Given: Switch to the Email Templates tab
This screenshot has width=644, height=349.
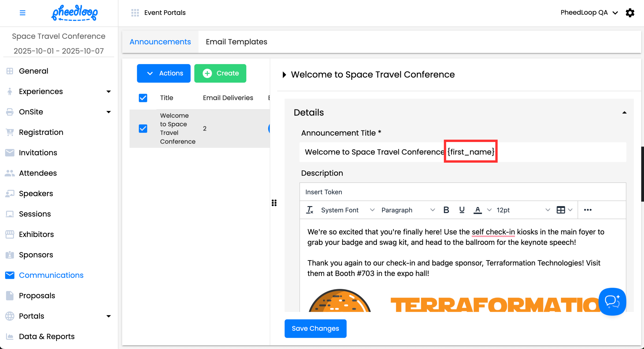Looking at the screenshot, I should [236, 42].
